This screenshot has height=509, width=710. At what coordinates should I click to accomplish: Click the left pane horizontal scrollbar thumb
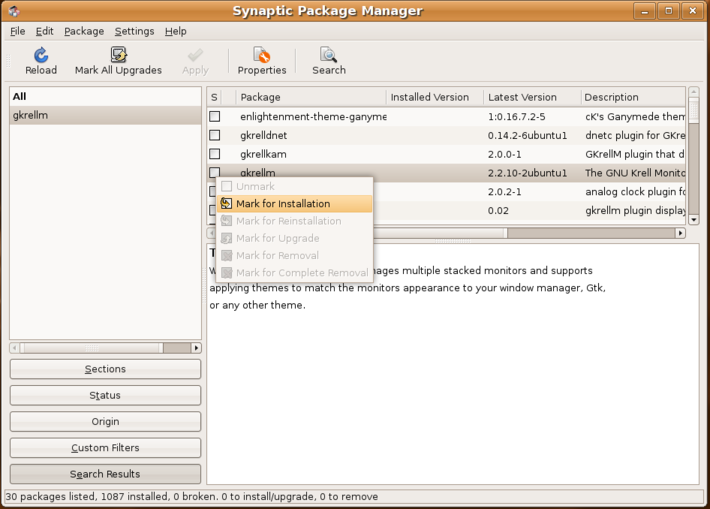[x=91, y=348]
